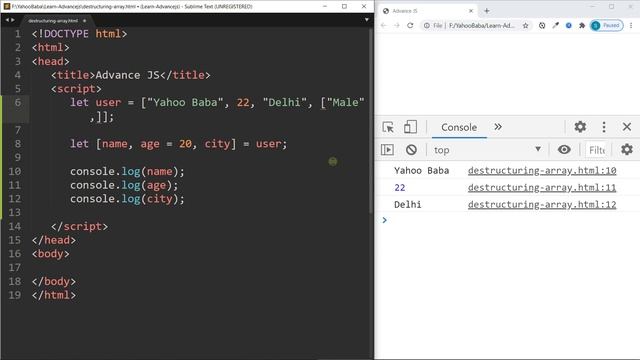Click Sublime's previous tab arrow
This screenshot has width=640, height=360.
click(7, 20)
